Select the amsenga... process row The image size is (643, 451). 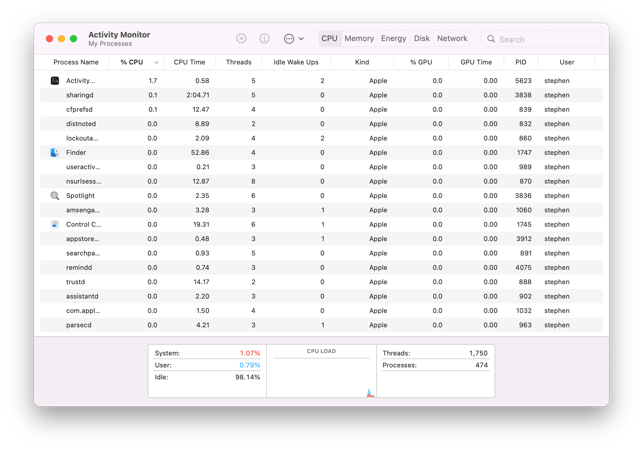click(322, 210)
